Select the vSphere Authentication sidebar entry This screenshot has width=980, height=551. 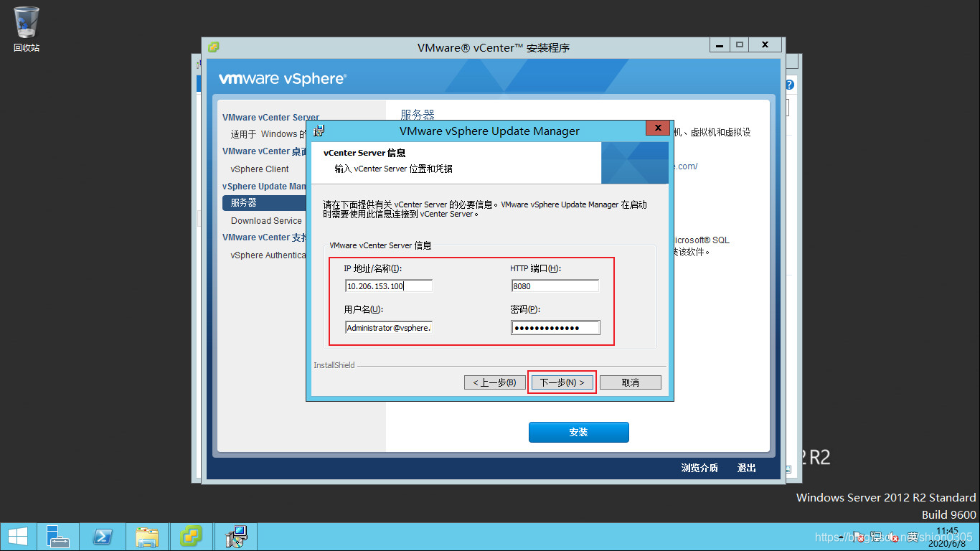click(268, 255)
